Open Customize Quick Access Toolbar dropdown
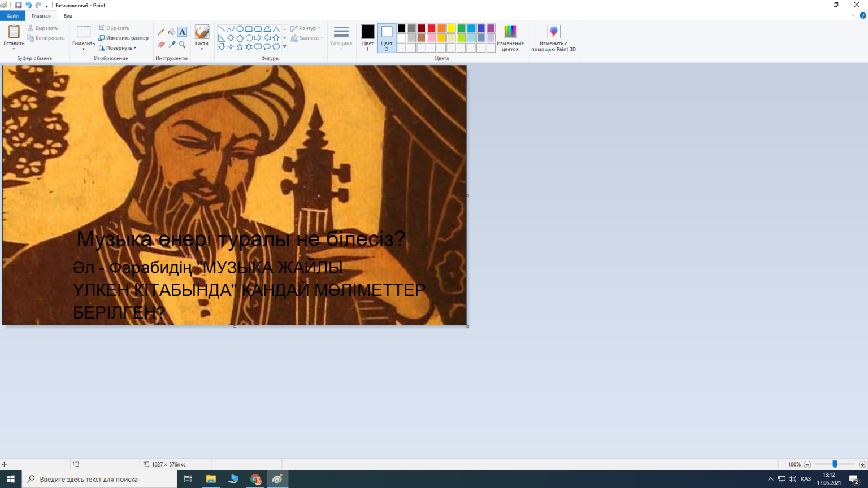868x488 pixels. point(47,6)
